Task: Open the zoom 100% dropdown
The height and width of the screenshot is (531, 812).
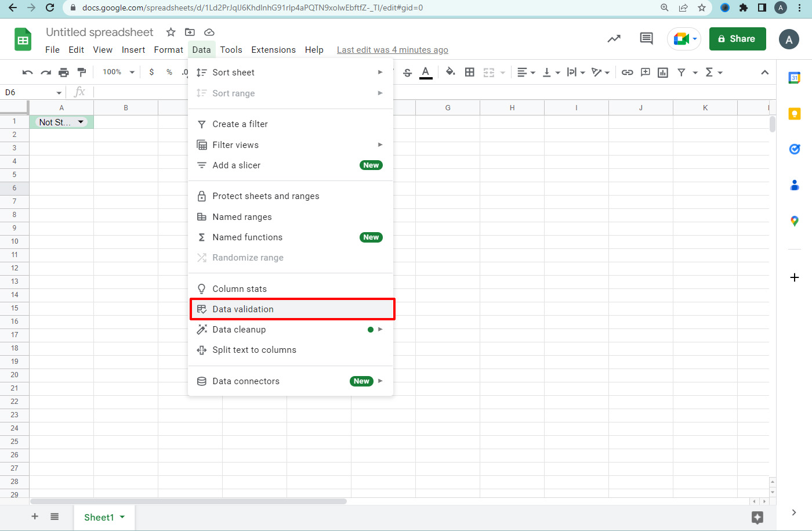Action: coord(118,73)
